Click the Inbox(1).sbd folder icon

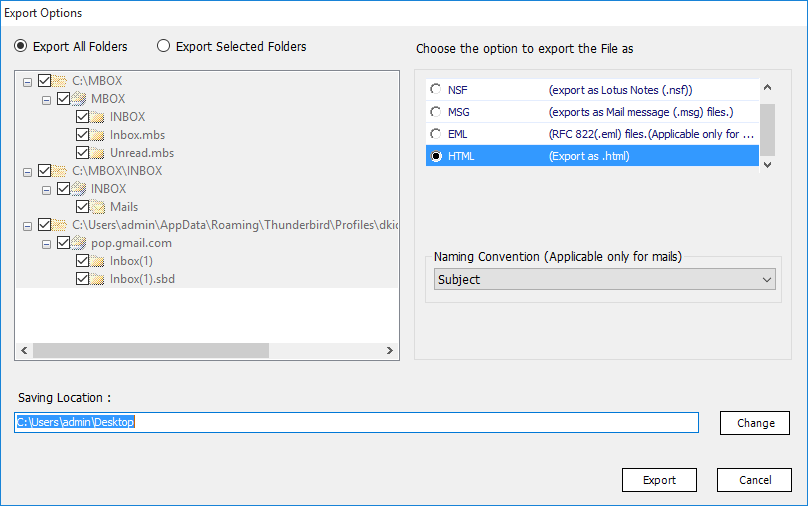pyautogui.click(x=98, y=279)
